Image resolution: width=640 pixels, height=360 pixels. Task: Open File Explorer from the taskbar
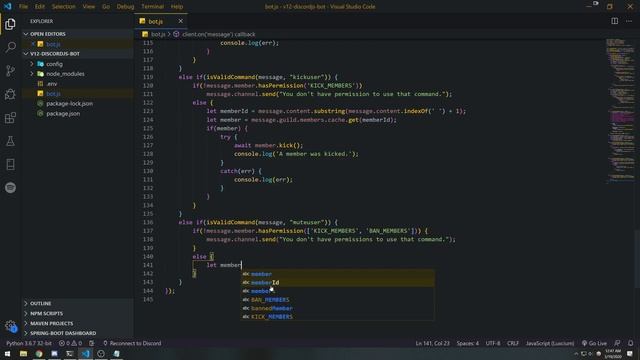click(23, 354)
